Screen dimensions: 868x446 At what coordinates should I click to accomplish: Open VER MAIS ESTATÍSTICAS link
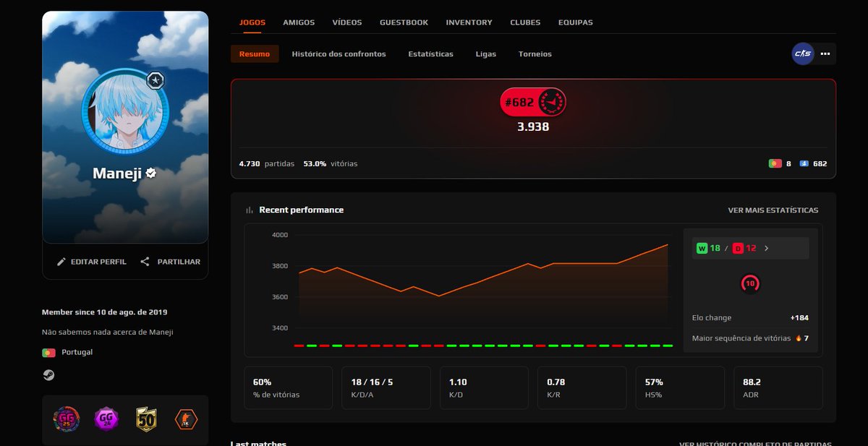coord(773,210)
